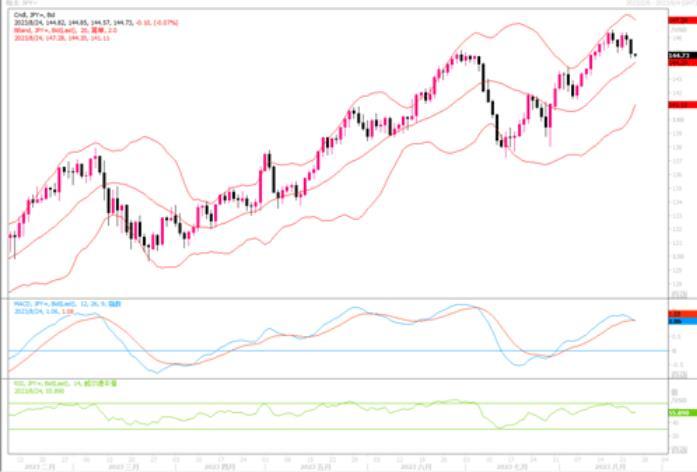The width and height of the screenshot is (697, 472).
Task: Click the red lower Bollinger value tag
Action: coord(681,104)
